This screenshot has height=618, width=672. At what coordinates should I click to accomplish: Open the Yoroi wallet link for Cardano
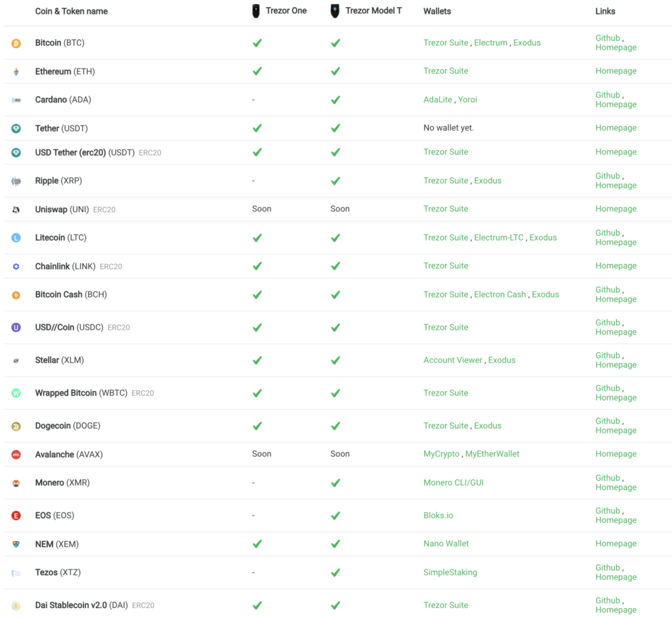click(x=467, y=100)
